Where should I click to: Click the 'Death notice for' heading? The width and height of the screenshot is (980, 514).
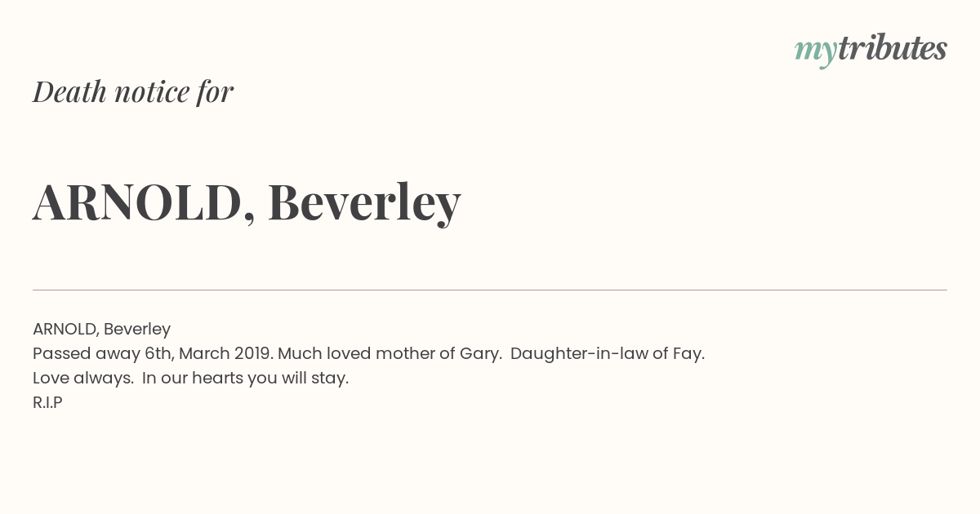point(133,91)
